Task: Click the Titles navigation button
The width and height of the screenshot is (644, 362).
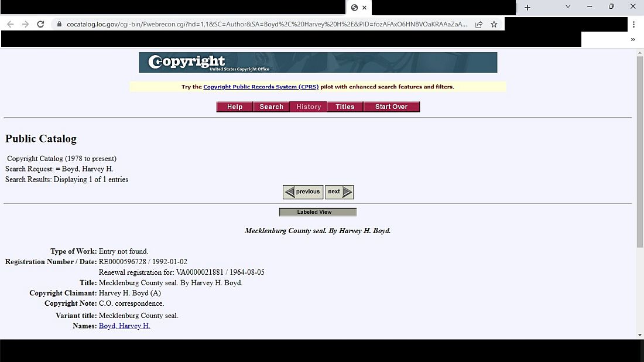Action: tap(345, 107)
